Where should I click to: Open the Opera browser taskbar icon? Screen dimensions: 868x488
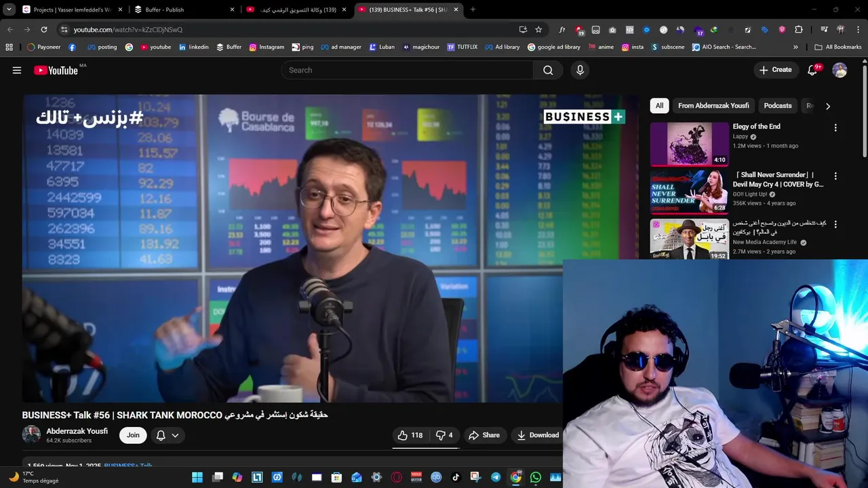(396, 477)
